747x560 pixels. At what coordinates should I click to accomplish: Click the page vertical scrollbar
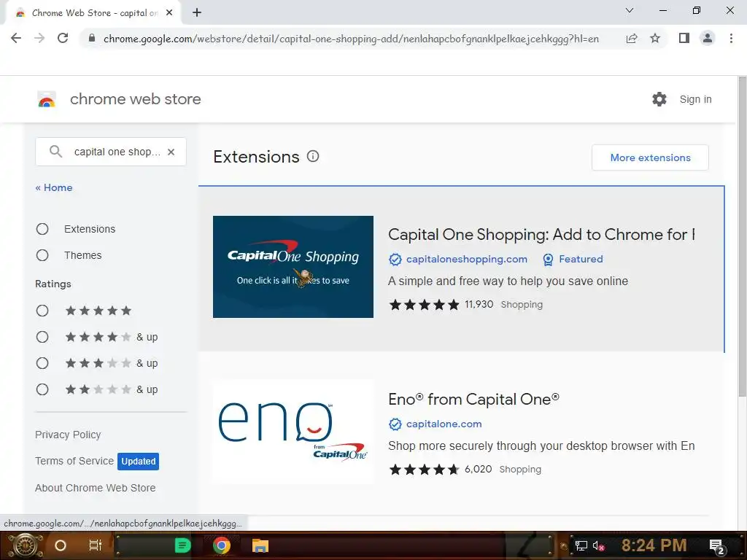pyautogui.click(x=742, y=236)
